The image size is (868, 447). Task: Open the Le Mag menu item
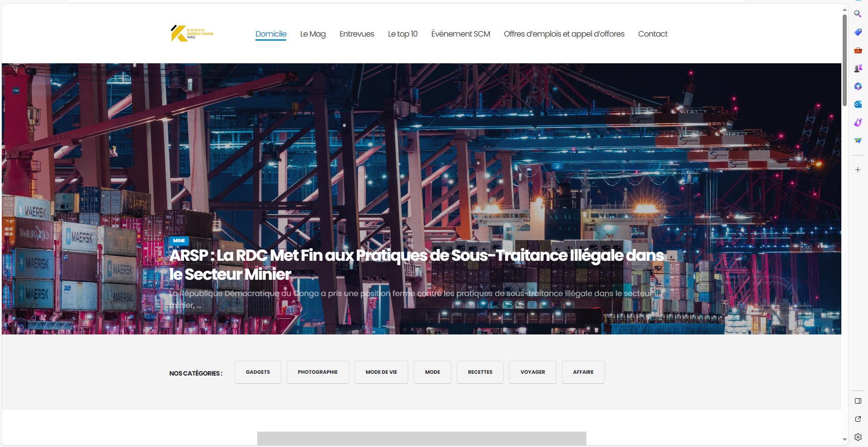click(x=313, y=34)
